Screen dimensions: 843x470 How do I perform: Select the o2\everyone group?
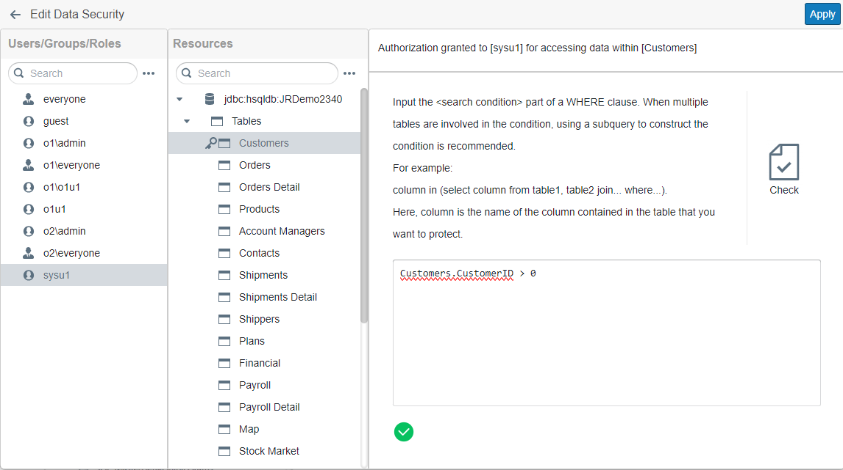click(x=72, y=253)
